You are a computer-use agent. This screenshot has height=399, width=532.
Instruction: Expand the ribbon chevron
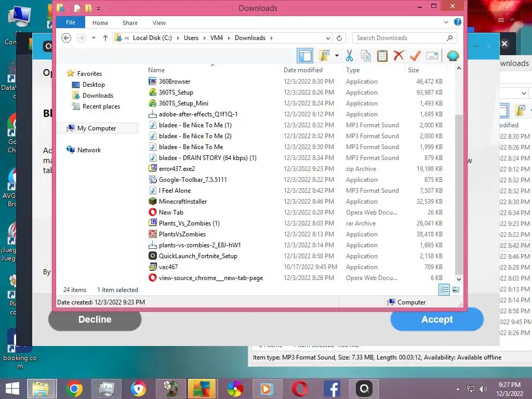(446, 22)
